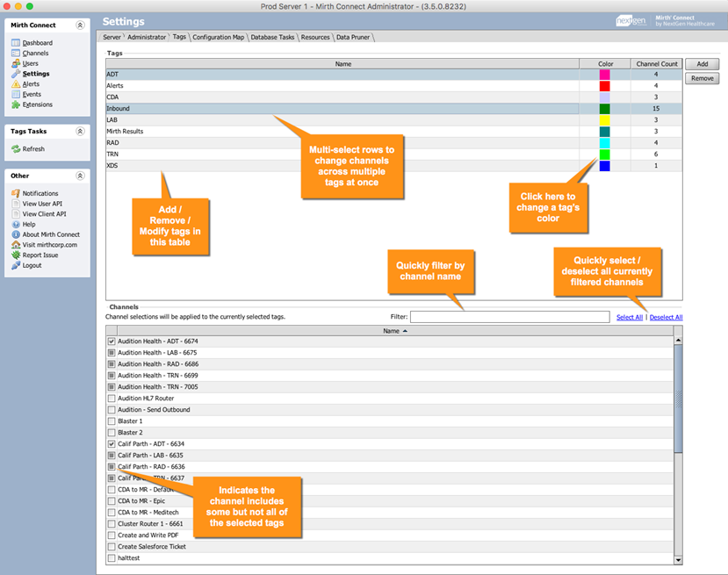The width and height of the screenshot is (728, 575).
Task: Toggle Audition Health - TRN - 7005 checkbox
Action: point(112,386)
